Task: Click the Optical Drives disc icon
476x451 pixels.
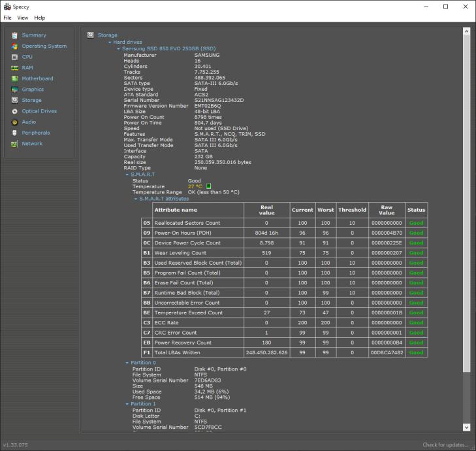Action: coord(14,111)
